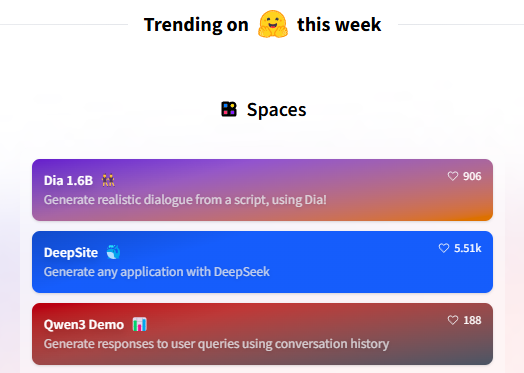Click the 906 likes count
This screenshot has width=524, height=373.
coord(472,176)
